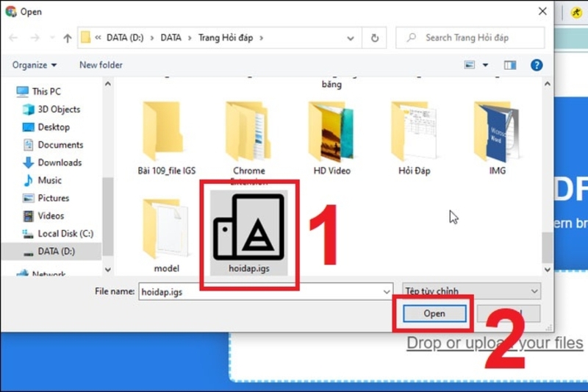Screen dimensions: 588x392
Task: Open the HD Video folder
Action: 332,138
